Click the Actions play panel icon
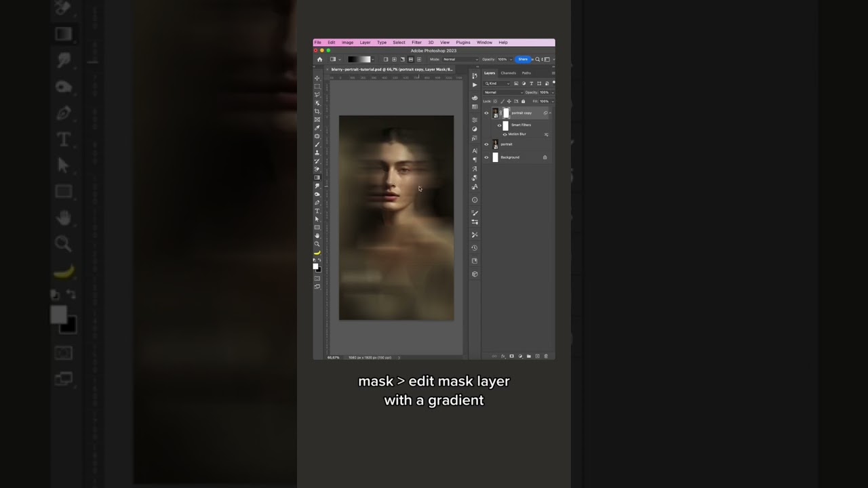 pos(475,85)
